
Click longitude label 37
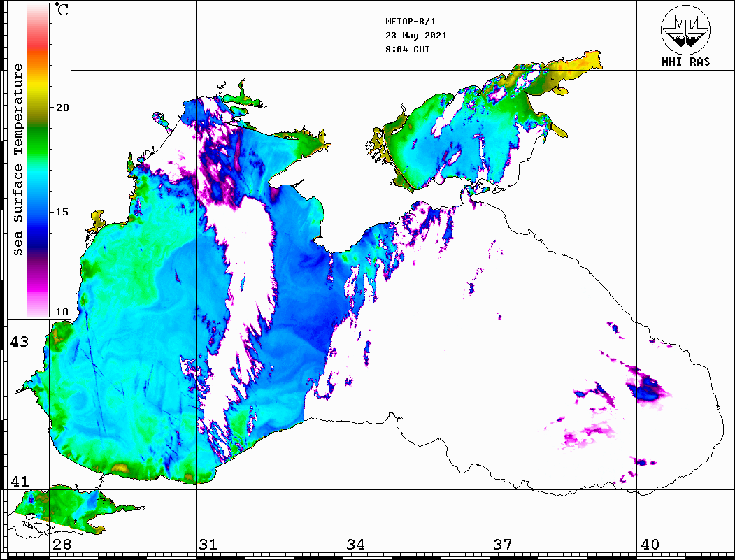tap(503, 544)
